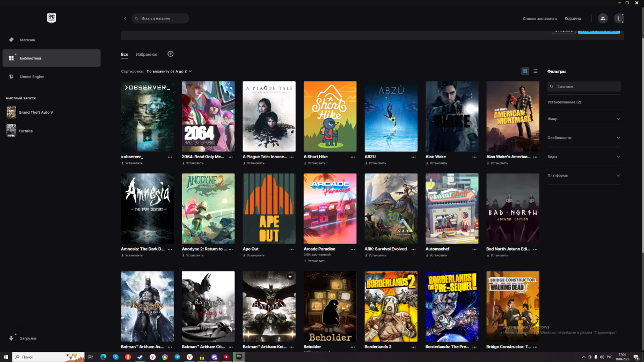Open Список желаемого wishlist
The width and height of the screenshot is (644, 362).
(x=540, y=18)
